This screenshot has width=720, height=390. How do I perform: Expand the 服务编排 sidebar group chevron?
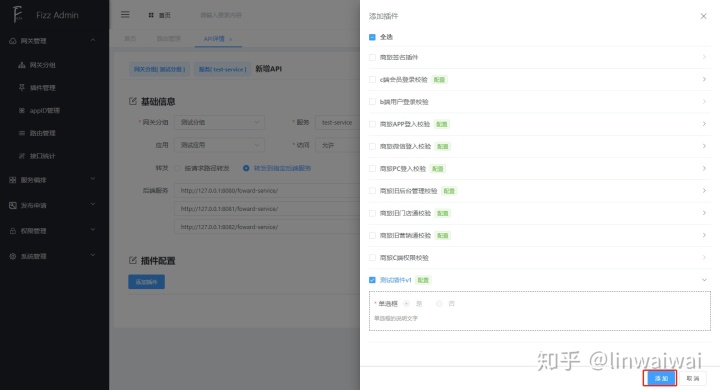click(x=93, y=179)
